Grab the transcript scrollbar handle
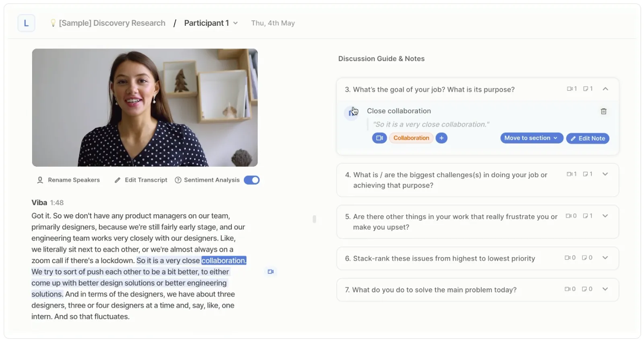 coord(314,219)
